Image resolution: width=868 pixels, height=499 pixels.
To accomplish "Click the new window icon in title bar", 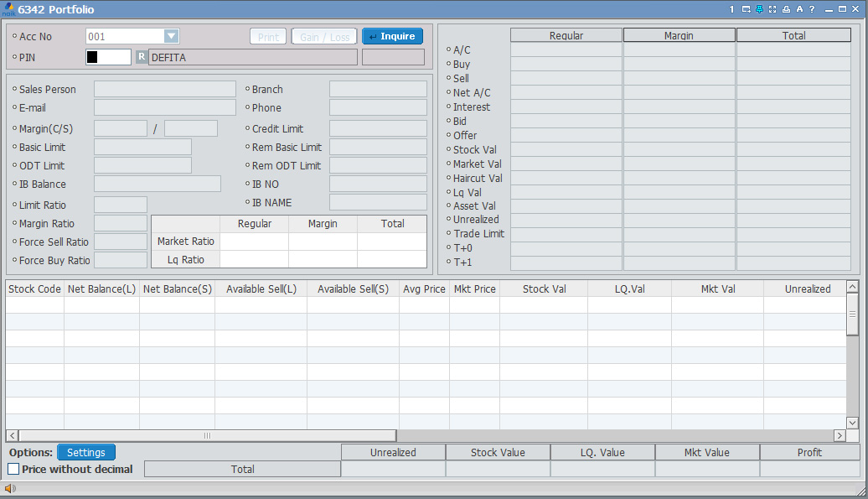I will point(746,9).
